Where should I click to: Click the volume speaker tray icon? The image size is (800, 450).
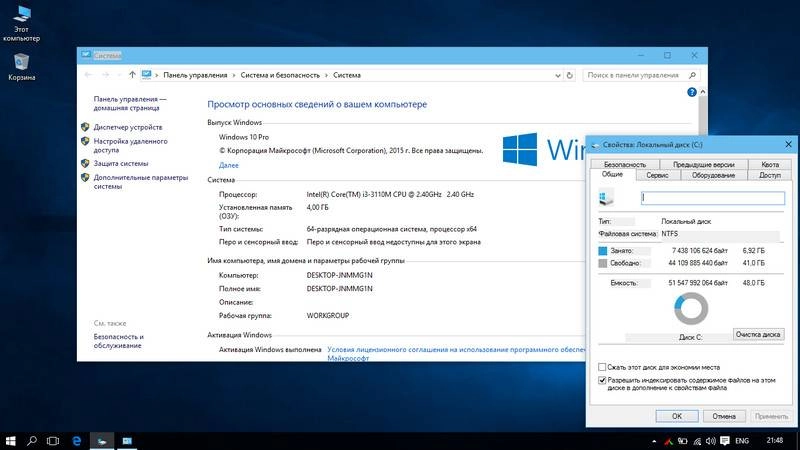(711, 441)
